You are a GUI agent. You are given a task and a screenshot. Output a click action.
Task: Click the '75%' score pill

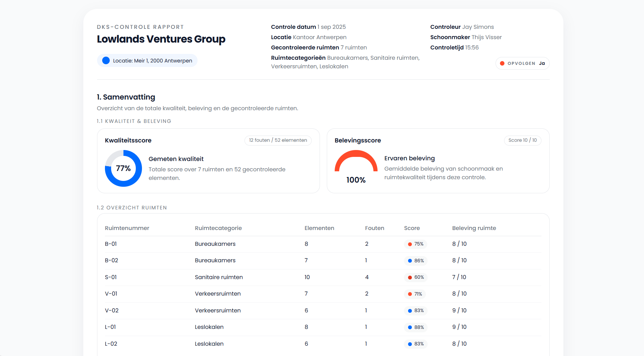tap(415, 244)
